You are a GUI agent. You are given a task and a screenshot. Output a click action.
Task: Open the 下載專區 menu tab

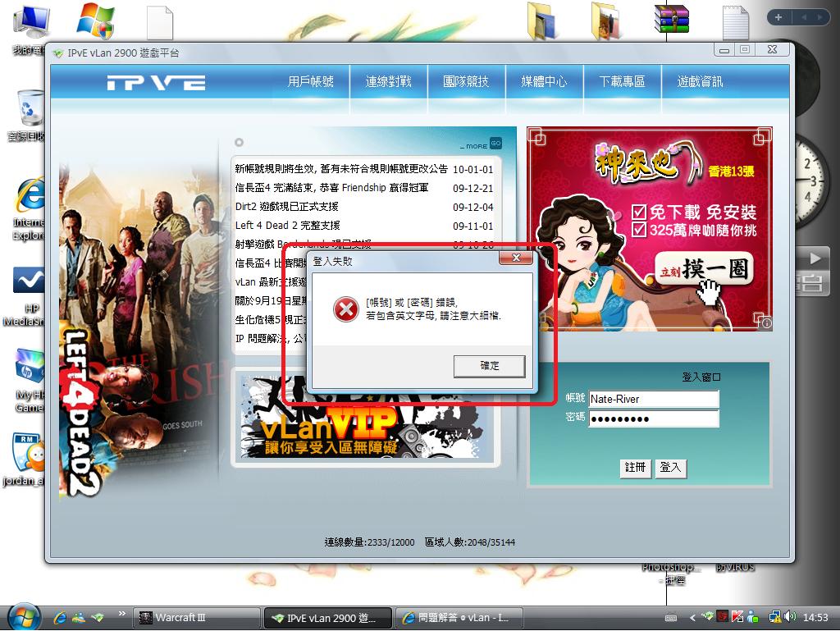tap(622, 81)
